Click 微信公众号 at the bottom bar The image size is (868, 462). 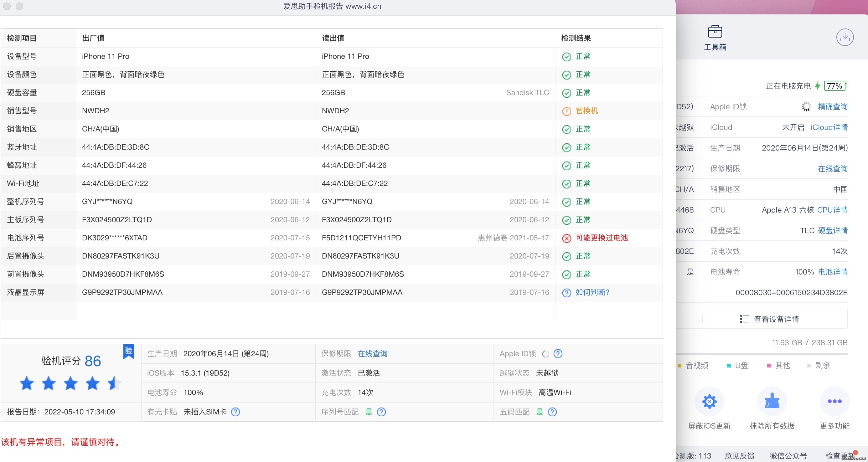pyautogui.click(x=788, y=456)
